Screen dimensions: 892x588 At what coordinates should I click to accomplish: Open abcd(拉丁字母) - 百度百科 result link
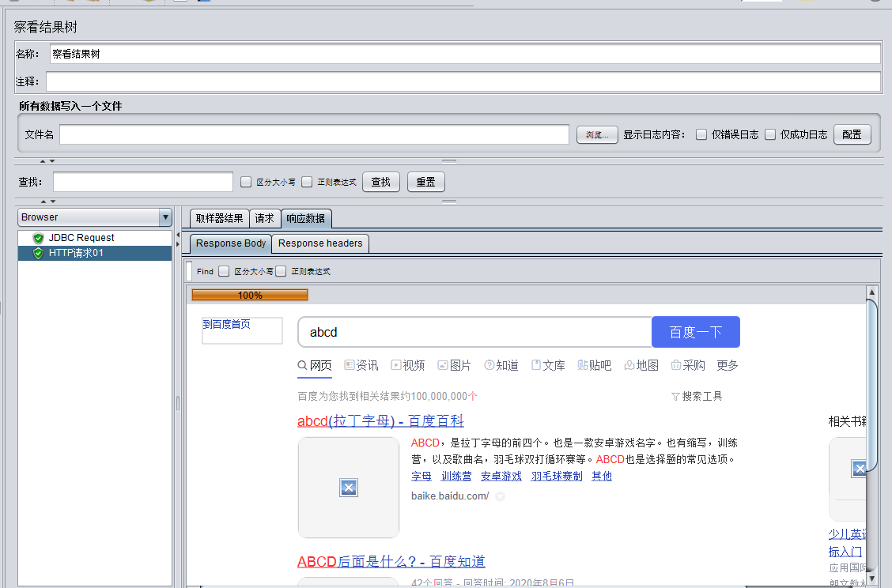click(380, 420)
